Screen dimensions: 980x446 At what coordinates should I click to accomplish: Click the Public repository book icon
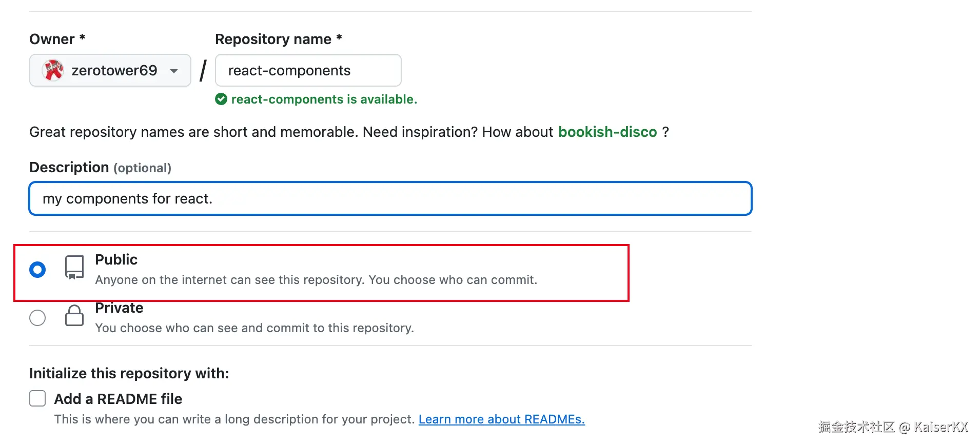pyautogui.click(x=74, y=268)
